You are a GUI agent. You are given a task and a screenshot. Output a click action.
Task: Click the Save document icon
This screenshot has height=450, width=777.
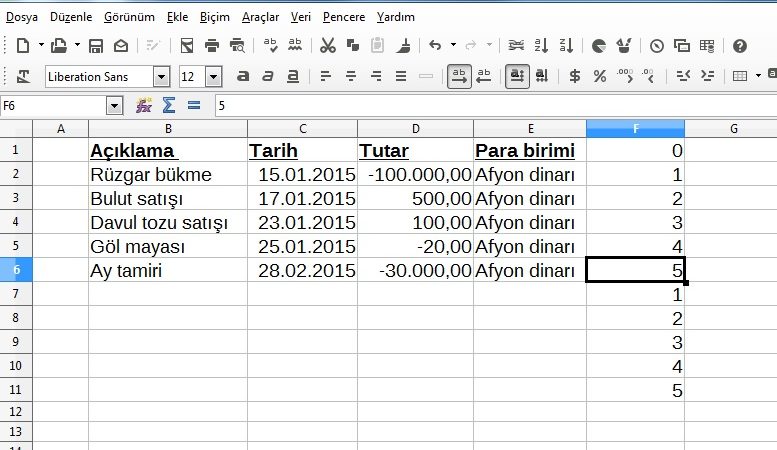pyautogui.click(x=96, y=45)
